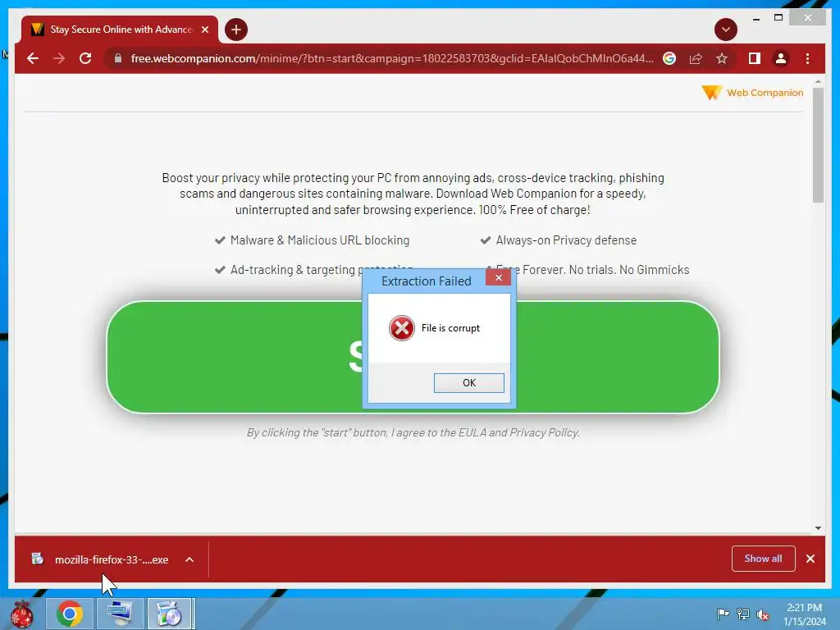Viewport: 840px width, 630px height.
Task: Select the Stay Secure Online tab
Action: [x=120, y=30]
